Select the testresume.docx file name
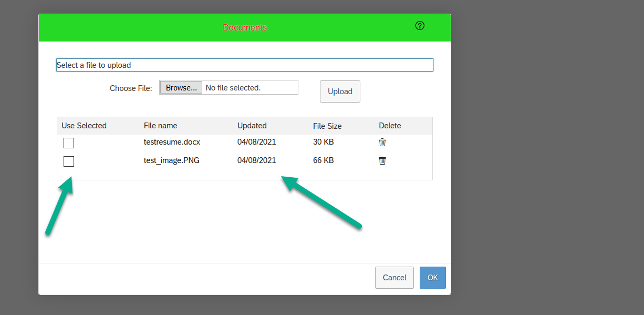This screenshot has height=315, width=644. 172,142
